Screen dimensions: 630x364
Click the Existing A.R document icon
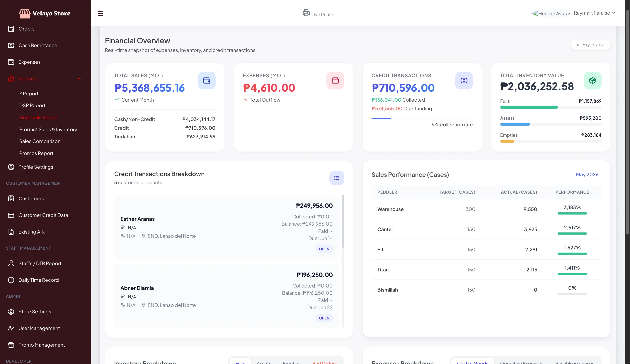(x=11, y=232)
